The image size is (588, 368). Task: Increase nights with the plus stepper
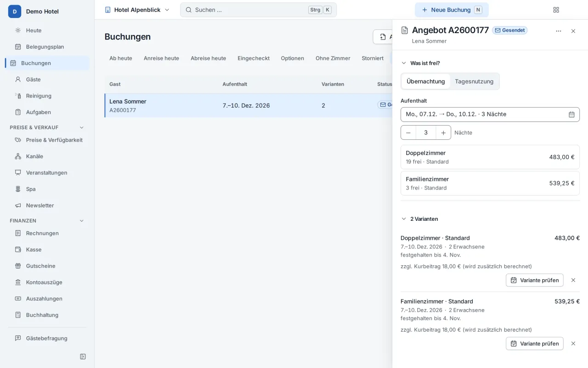pos(443,132)
